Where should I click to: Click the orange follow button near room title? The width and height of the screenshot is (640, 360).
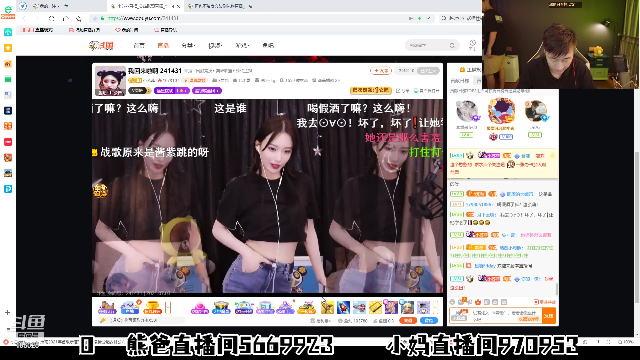click(x=381, y=71)
